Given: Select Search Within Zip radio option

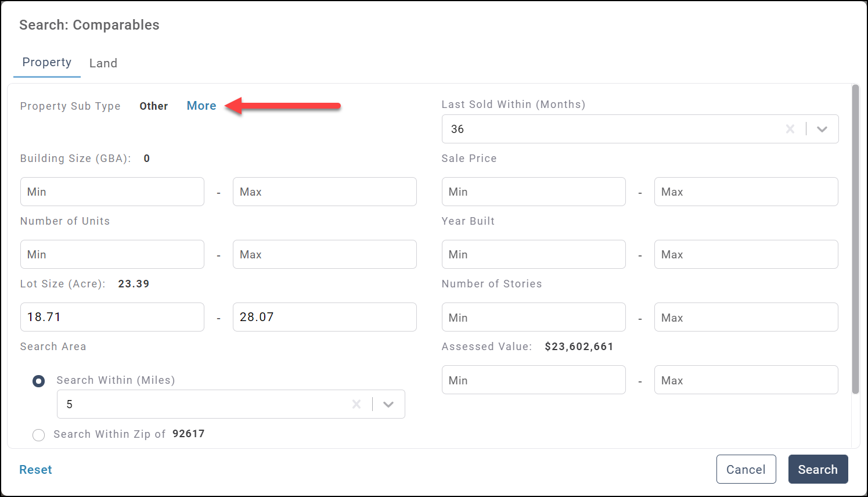Looking at the screenshot, I should pyautogui.click(x=38, y=435).
